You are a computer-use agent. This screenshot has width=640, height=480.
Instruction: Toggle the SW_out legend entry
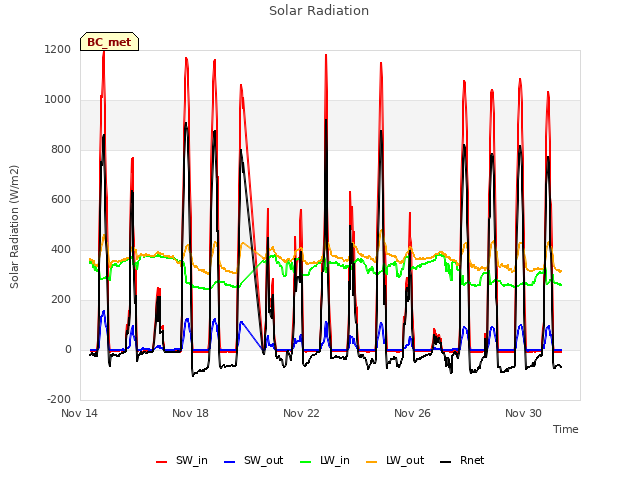253,460
